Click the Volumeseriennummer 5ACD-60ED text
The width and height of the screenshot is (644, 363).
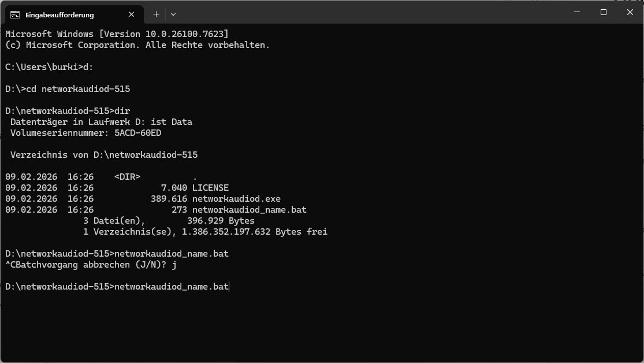pyautogui.click(x=85, y=133)
